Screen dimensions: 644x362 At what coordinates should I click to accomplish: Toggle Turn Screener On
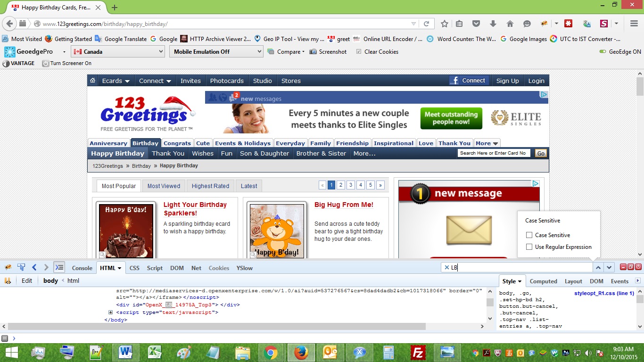coord(66,63)
